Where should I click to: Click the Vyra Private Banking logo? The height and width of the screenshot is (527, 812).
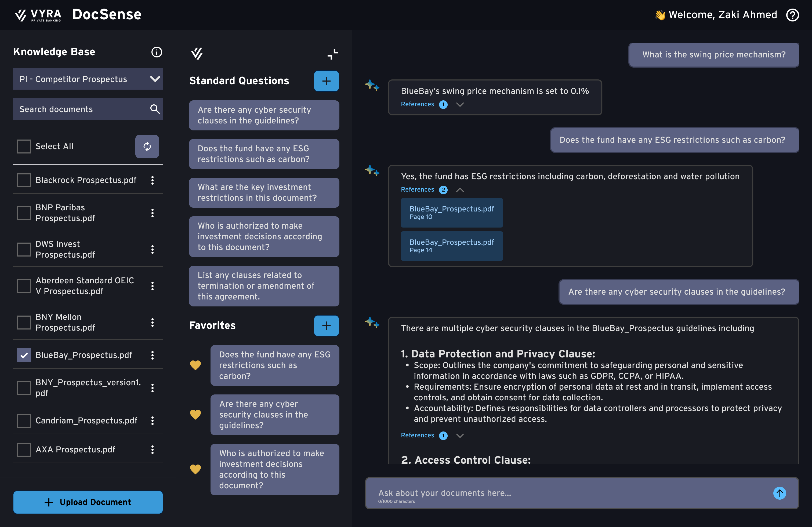click(38, 15)
